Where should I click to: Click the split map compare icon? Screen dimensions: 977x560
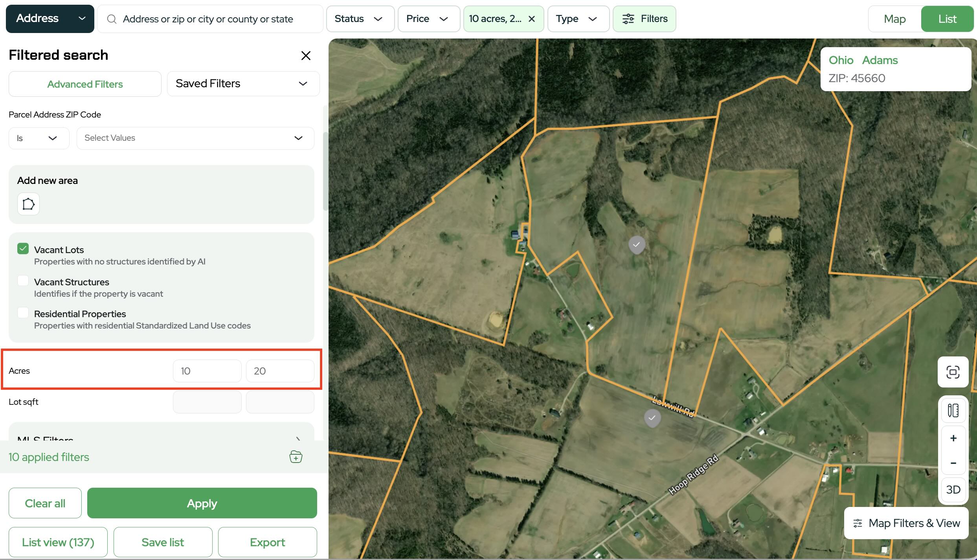coord(953,410)
